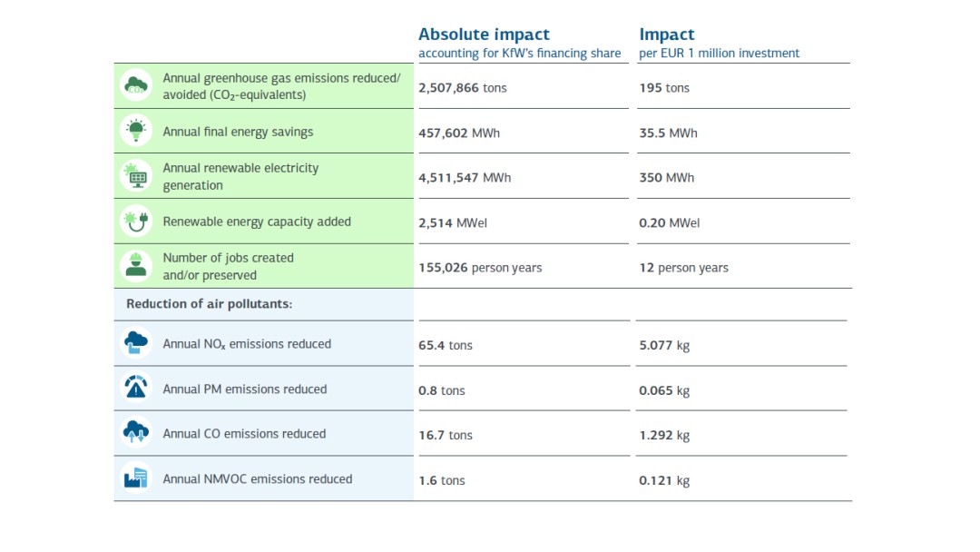Click the NMVOC factory icon
This screenshot has width=980, height=552.
click(135, 478)
